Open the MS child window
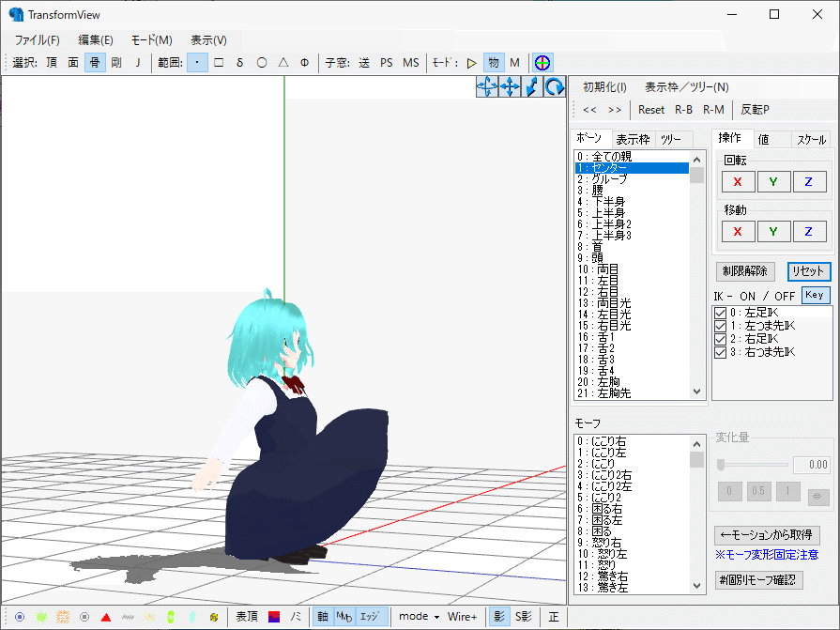This screenshot has width=840, height=630. point(411,63)
